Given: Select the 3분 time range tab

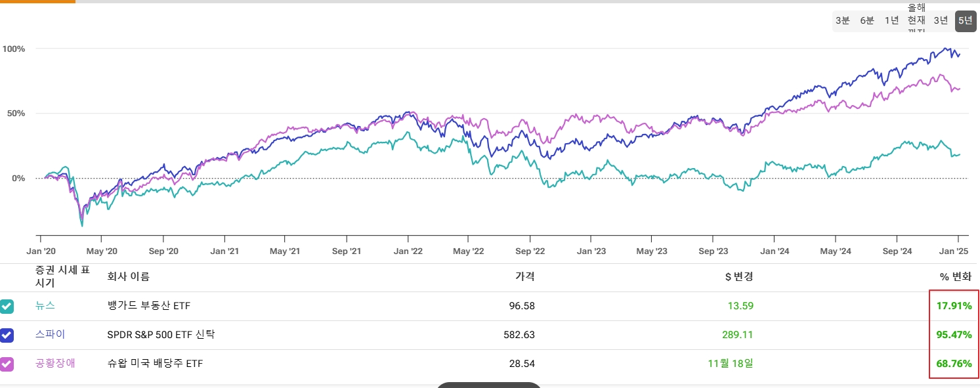Looking at the screenshot, I should pos(843,20).
